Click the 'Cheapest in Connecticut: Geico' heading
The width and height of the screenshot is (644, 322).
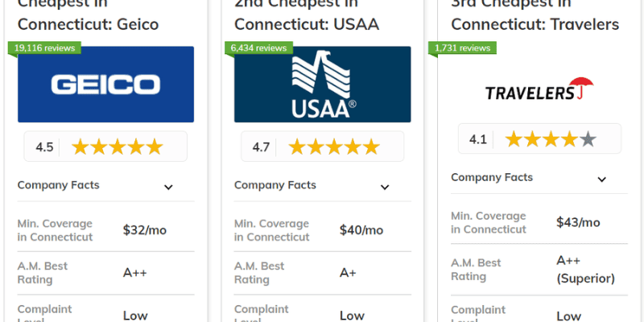click(89, 24)
